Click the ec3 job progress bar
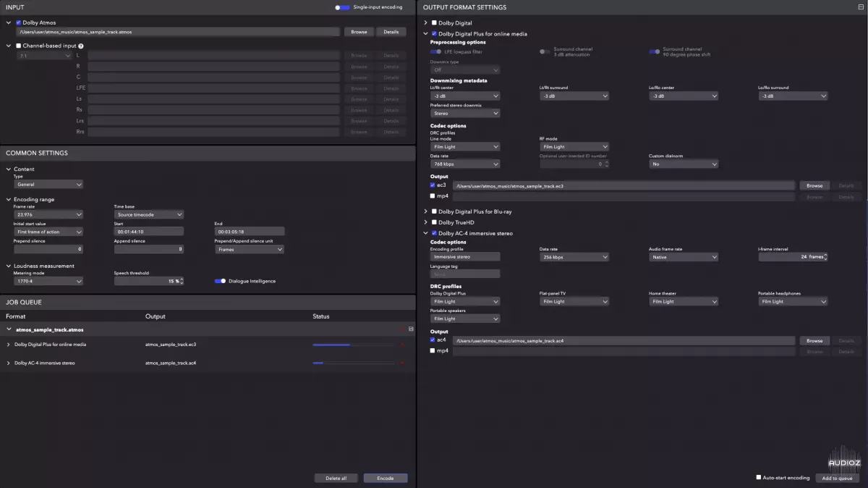868x488 pixels. tap(353, 345)
